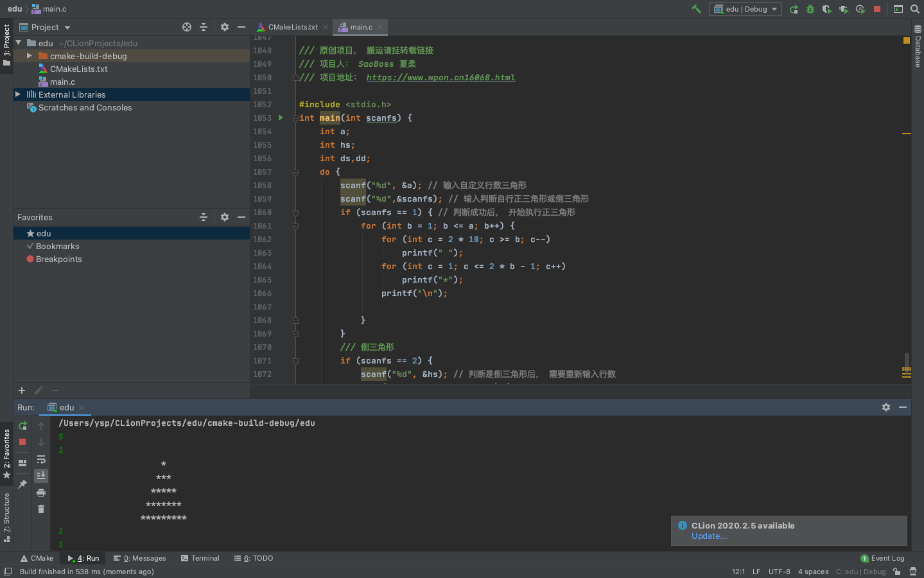This screenshot has height=578, width=924.
Task: Toggle scroll to end in console
Action: pos(41,475)
